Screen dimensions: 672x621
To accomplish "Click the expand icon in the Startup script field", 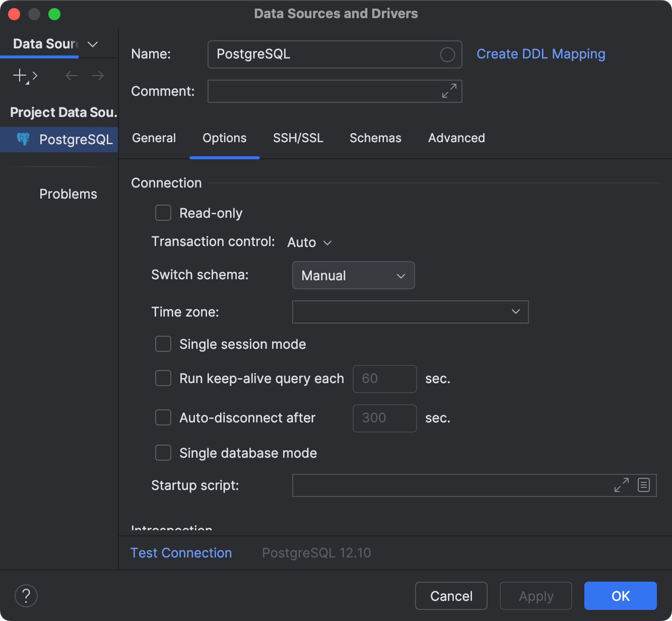I will coord(621,485).
